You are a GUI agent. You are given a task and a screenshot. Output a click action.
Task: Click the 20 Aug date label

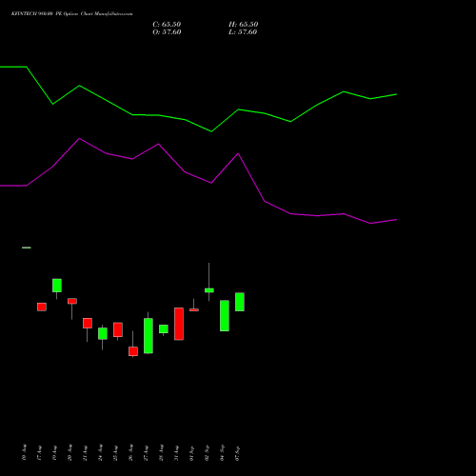point(69,453)
